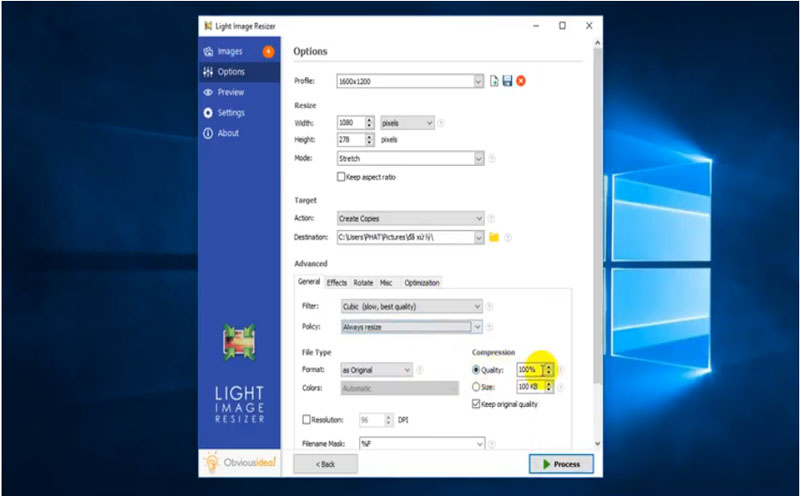This screenshot has height=500, width=800.
Task: Open the Profile 1600x1200 dropdown
Action: click(x=410, y=81)
